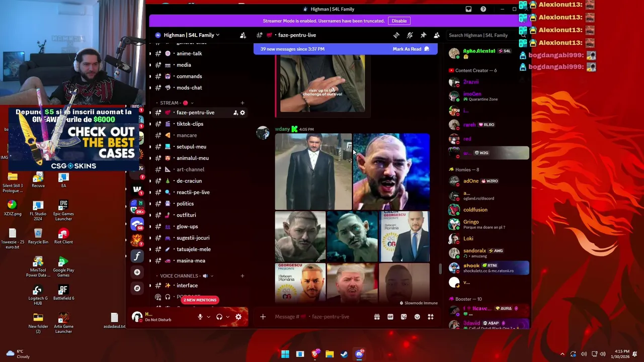Disable Streamer Mode
Image resolution: width=644 pixels, height=362 pixels.
[x=399, y=21]
